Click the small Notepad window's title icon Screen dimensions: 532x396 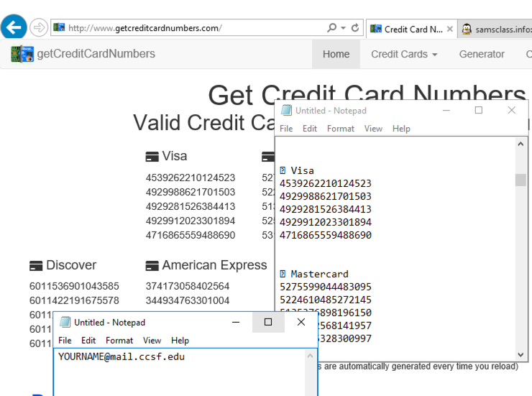(65, 322)
